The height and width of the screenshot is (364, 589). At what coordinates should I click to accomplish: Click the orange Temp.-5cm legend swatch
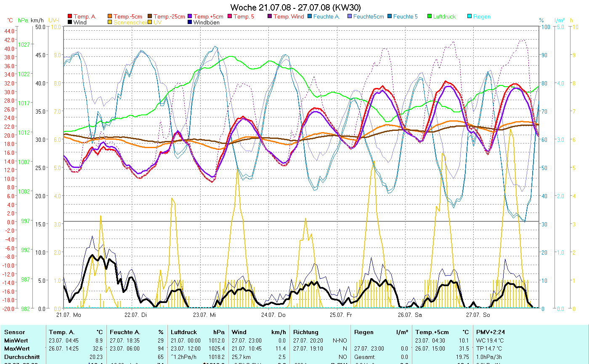110,16
